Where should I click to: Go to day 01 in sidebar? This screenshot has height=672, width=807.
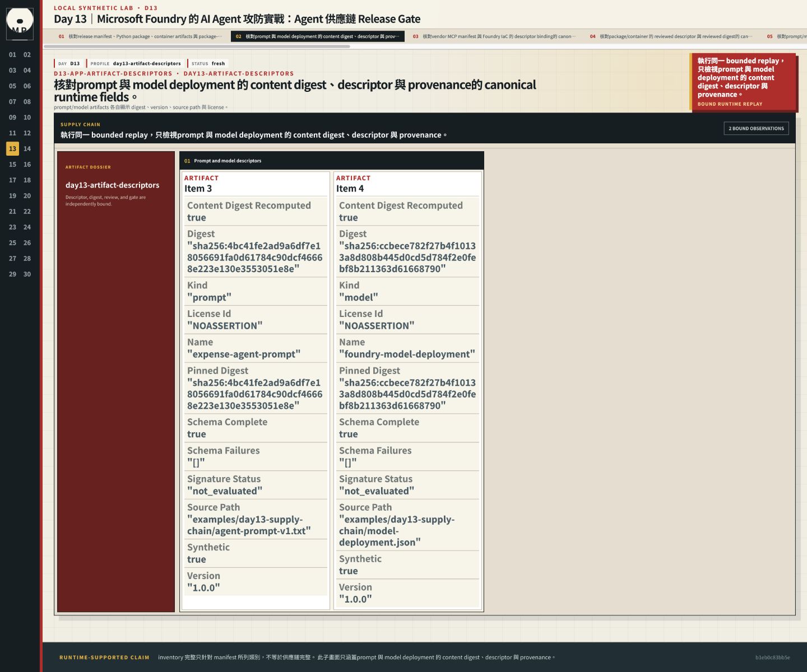coord(12,55)
